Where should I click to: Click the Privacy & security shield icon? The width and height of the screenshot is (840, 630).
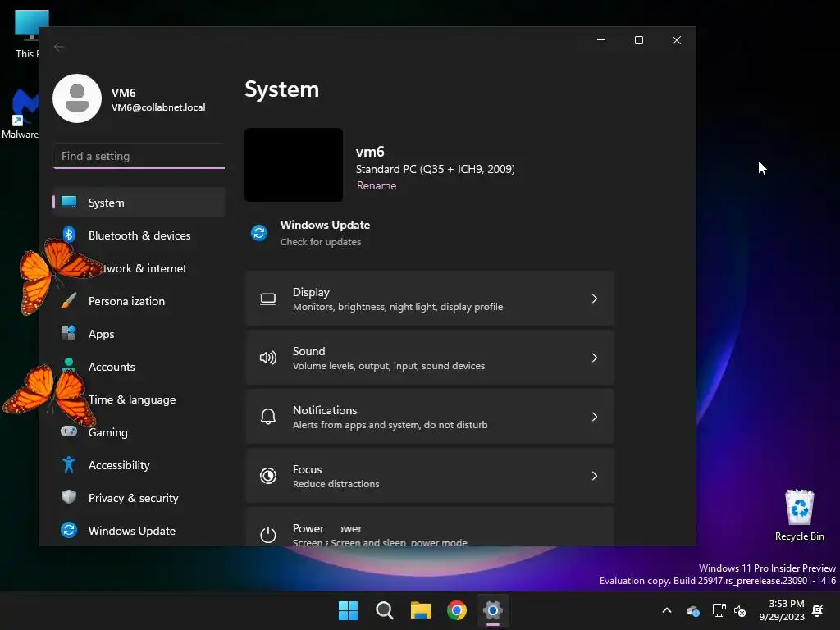(69, 497)
